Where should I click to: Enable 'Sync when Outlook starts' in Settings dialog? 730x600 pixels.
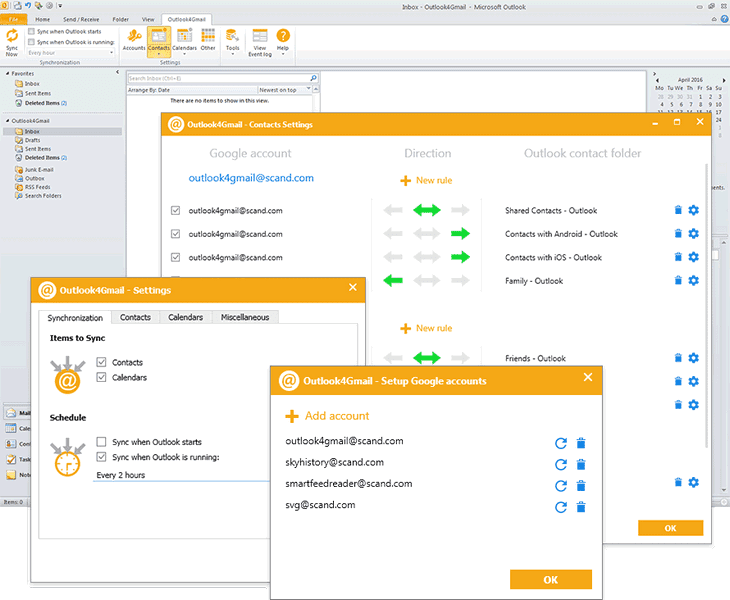pyautogui.click(x=101, y=441)
